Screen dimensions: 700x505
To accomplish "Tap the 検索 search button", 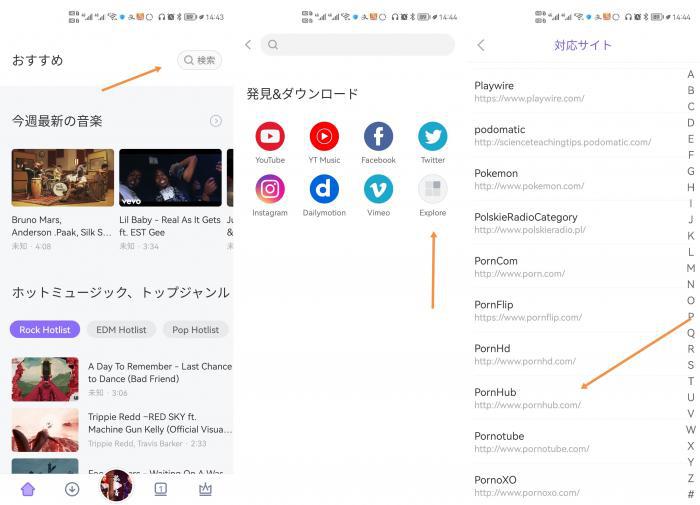I will tap(200, 60).
